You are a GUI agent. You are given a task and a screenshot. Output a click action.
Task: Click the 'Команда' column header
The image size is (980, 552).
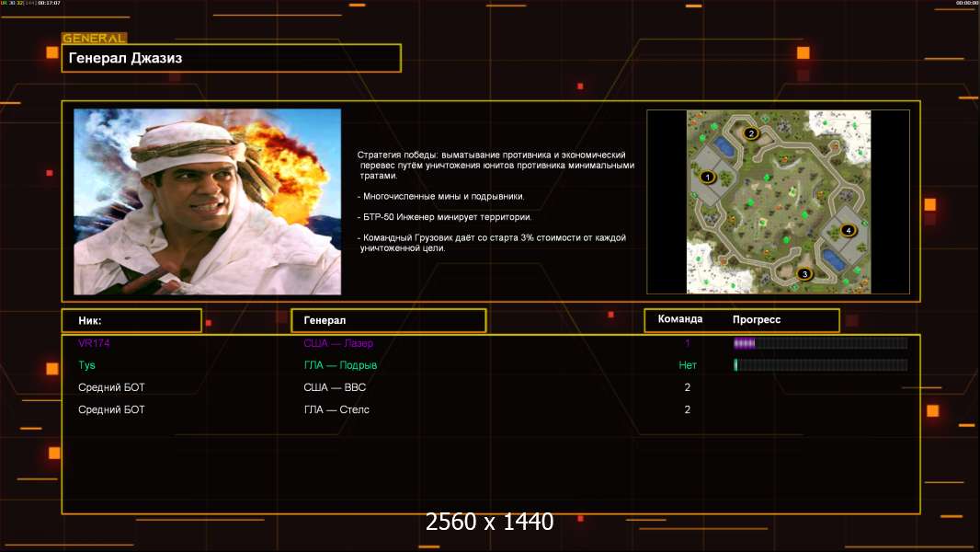coord(680,319)
